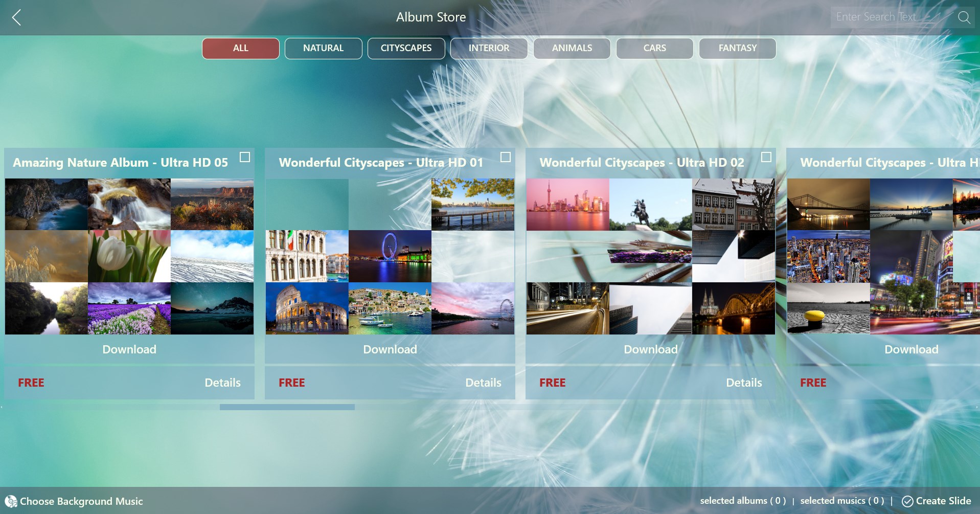The image size is (980, 514).
Task: Show Details for Wonderful Cityscapes Ultra HD 02
Action: pyautogui.click(x=744, y=383)
